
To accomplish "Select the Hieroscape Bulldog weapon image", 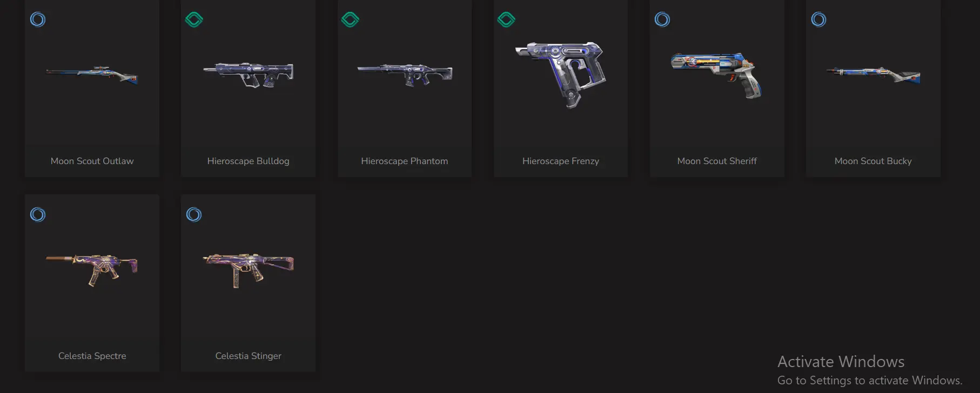I will click(249, 75).
